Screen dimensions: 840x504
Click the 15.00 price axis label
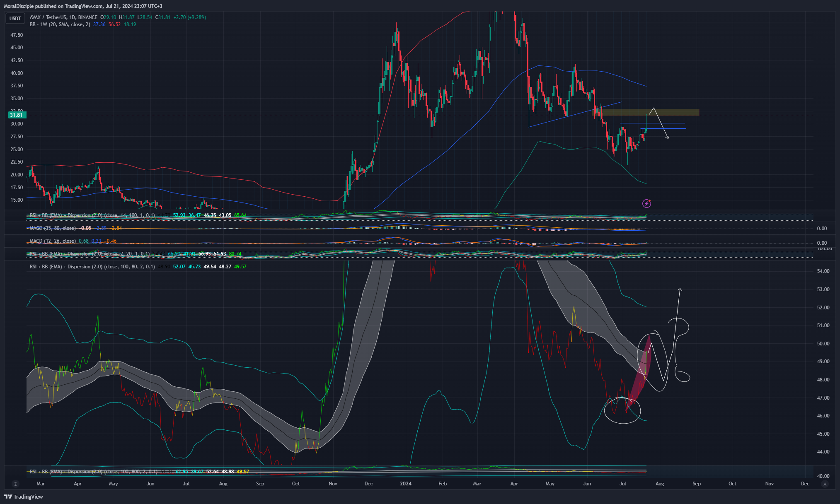point(17,200)
